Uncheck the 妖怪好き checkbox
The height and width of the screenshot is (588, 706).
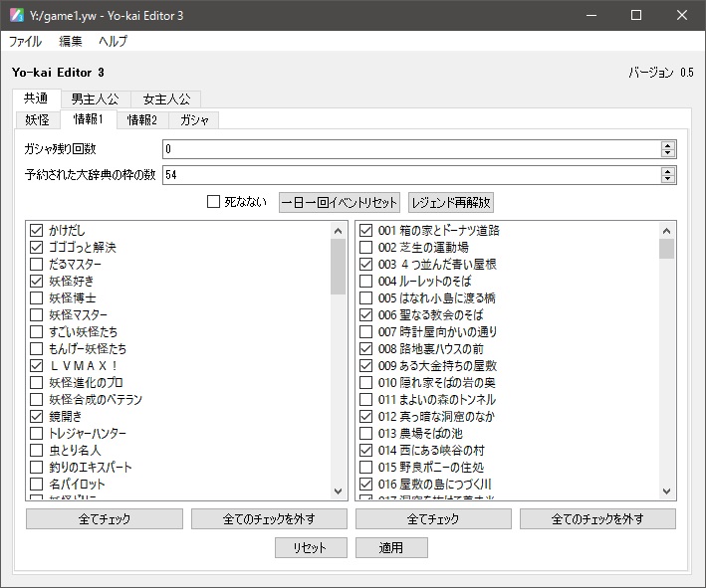coord(37,282)
